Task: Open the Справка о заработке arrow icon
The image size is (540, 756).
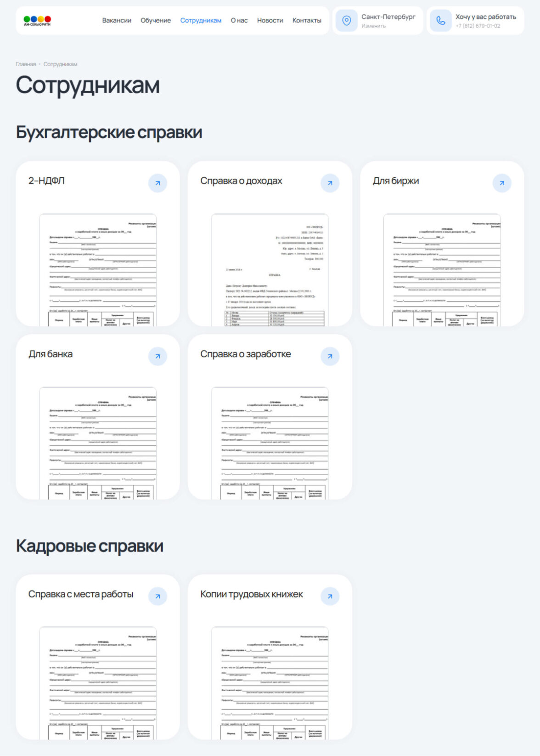Action: (330, 356)
